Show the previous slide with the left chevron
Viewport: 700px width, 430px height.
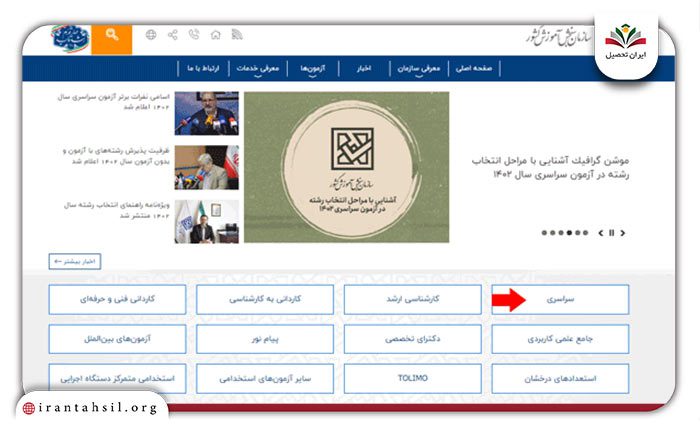click(x=601, y=233)
